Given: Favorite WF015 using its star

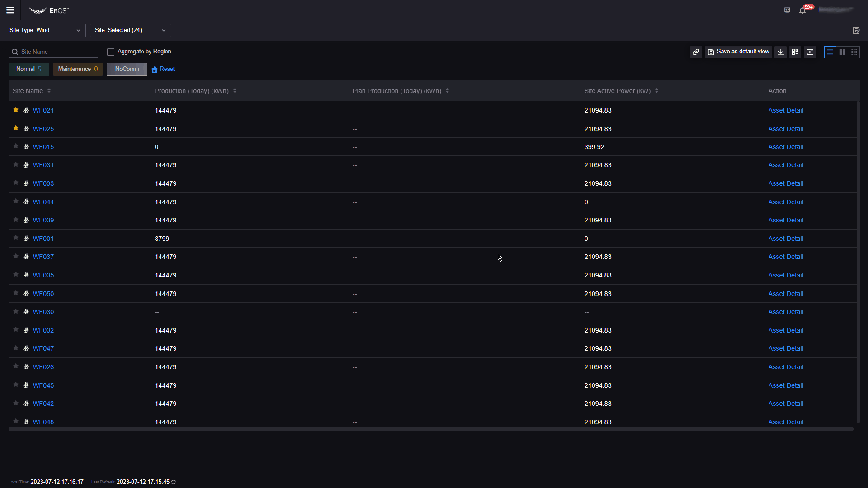Looking at the screenshot, I should [16, 146].
